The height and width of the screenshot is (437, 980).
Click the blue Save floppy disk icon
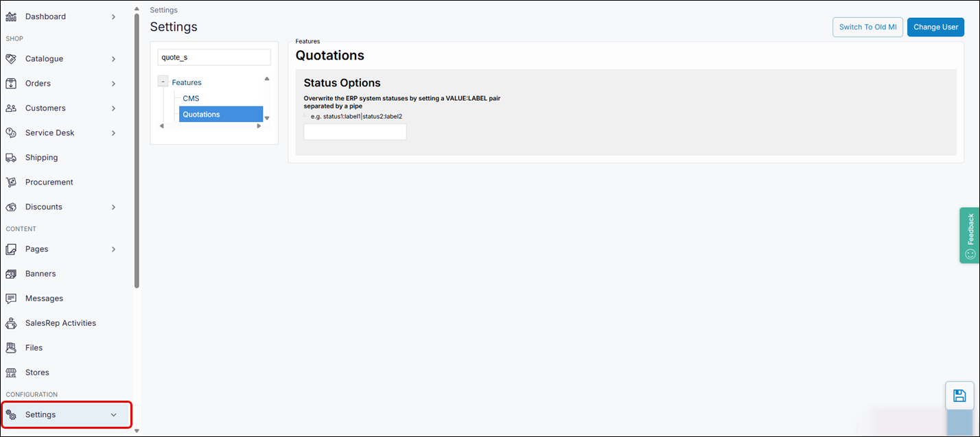point(959,395)
